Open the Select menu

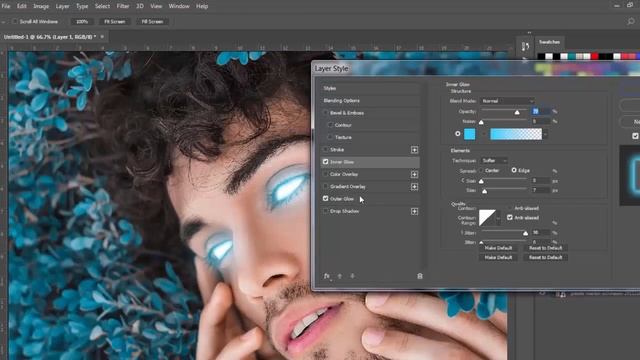[102, 6]
